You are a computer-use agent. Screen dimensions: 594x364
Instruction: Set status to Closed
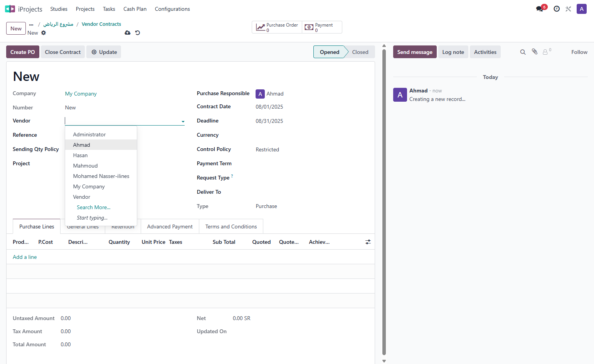(x=360, y=52)
